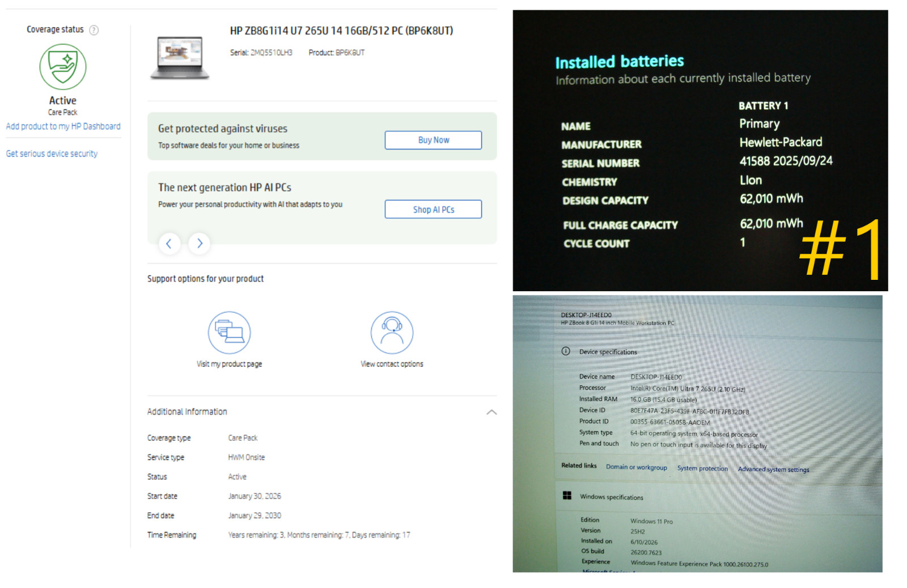
Task: Click the Installed batteries heading in battery report
Action: tap(620, 61)
